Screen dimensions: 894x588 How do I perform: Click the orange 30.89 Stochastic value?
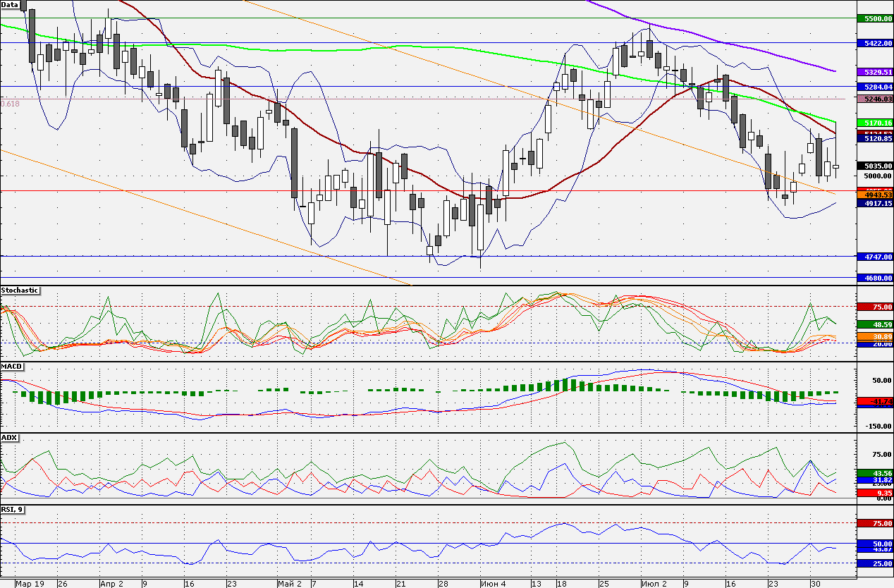[x=874, y=338]
